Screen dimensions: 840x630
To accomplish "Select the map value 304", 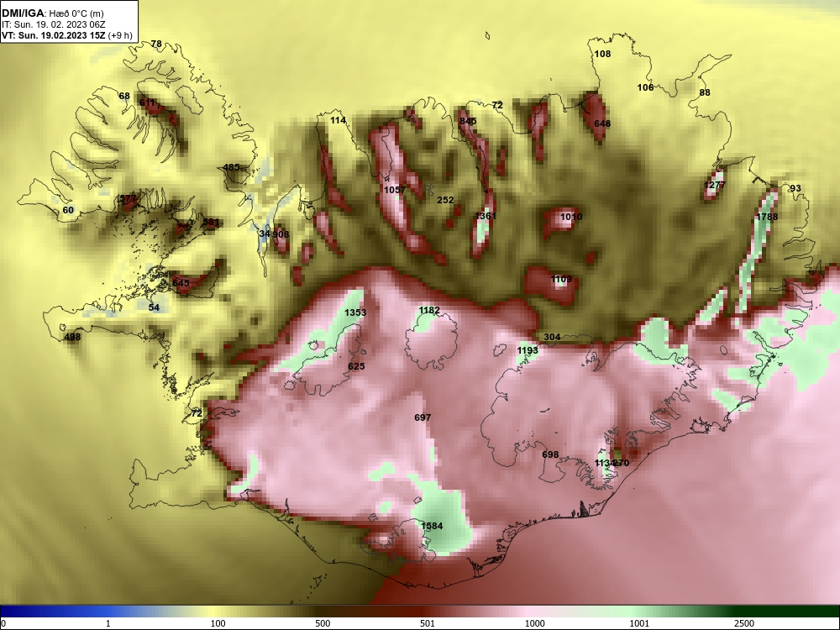I will 552,337.
